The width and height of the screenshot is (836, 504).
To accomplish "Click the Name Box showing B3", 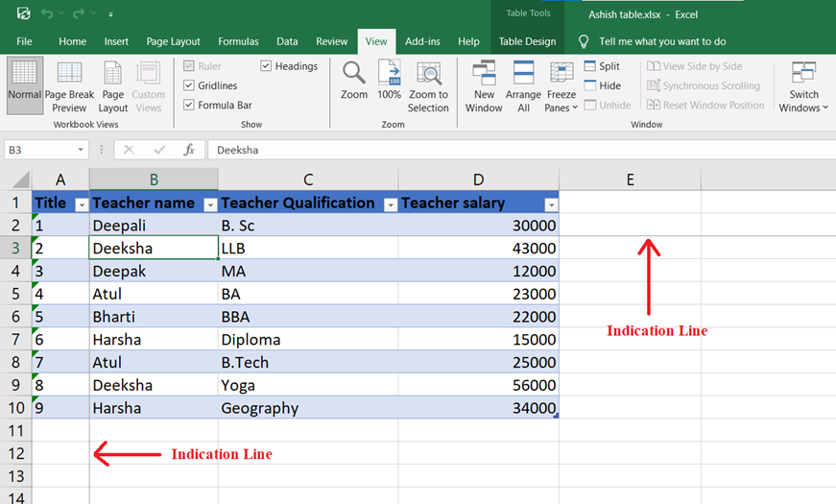I will (43, 150).
